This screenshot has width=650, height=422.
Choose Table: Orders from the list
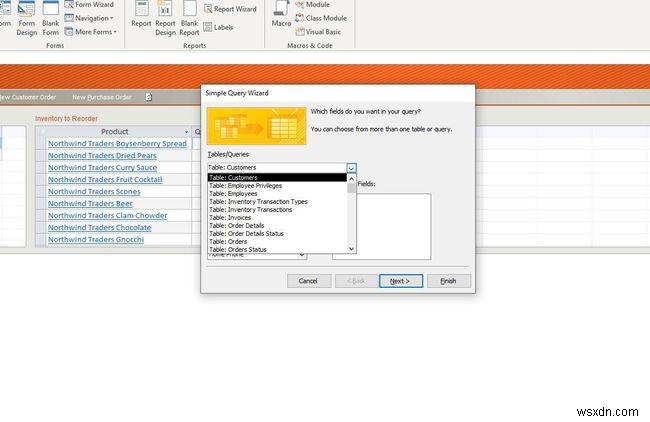point(277,242)
